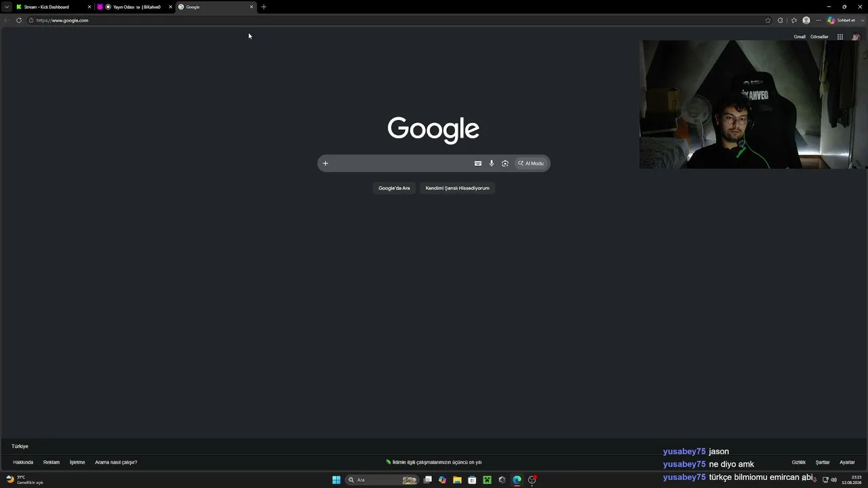Open the Google apps grid
The image size is (868, 488).
pos(840,37)
